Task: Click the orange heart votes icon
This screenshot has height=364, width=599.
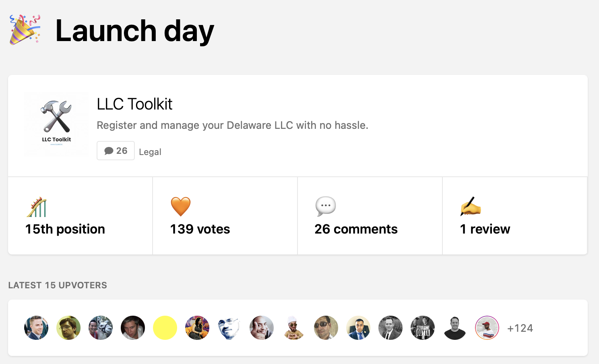Action: click(x=181, y=207)
